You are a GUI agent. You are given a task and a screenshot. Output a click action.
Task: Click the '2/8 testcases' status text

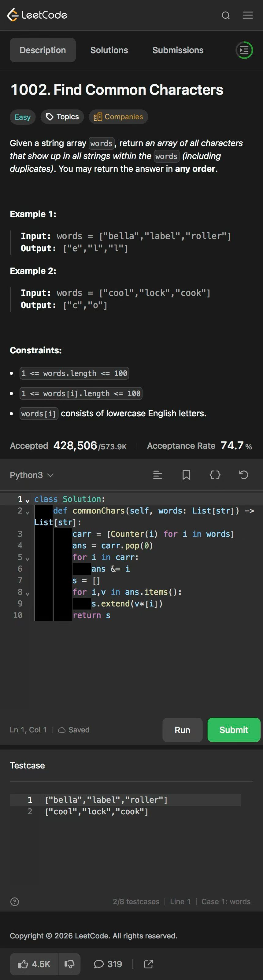pos(136,901)
